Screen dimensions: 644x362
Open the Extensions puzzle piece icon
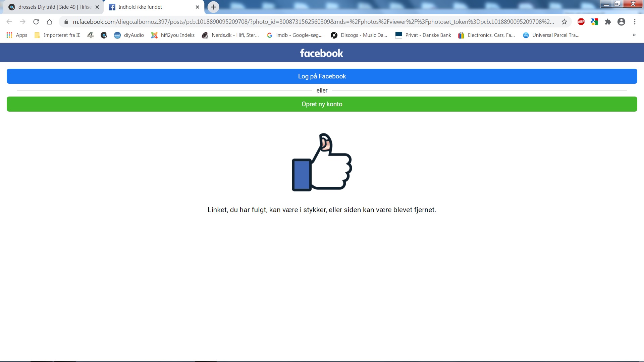pyautogui.click(x=608, y=22)
